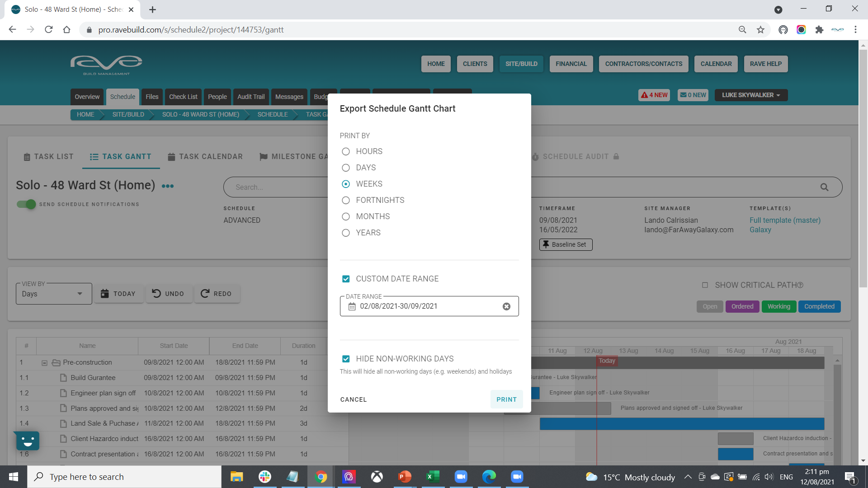Switch to the Task Calendar tab
The height and width of the screenshot is (488, 868).
[x=205, y=156]
